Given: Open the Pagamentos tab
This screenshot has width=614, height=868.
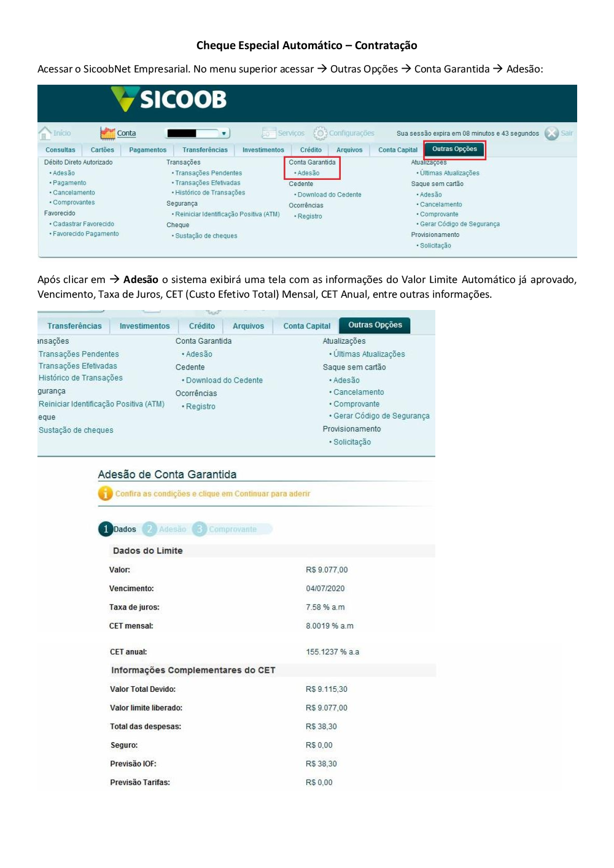Looking at the screenshot, I should [147, 150].
